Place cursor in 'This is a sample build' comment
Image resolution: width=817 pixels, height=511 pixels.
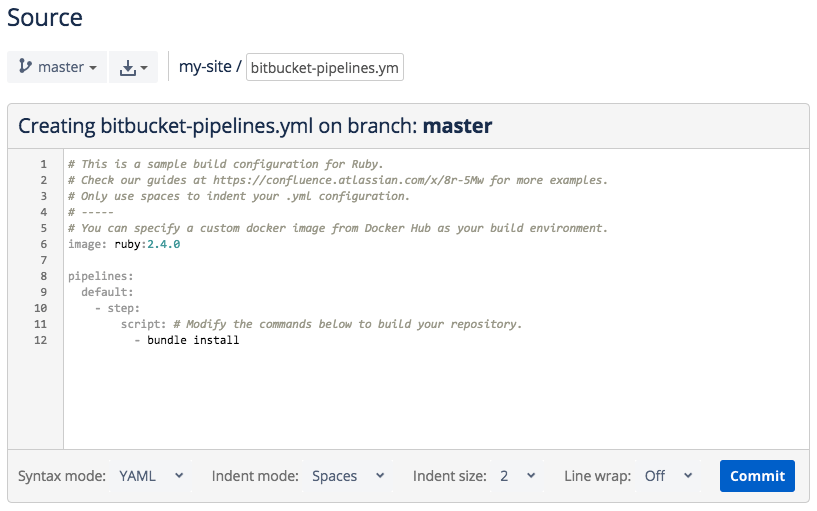click(226, 164)
